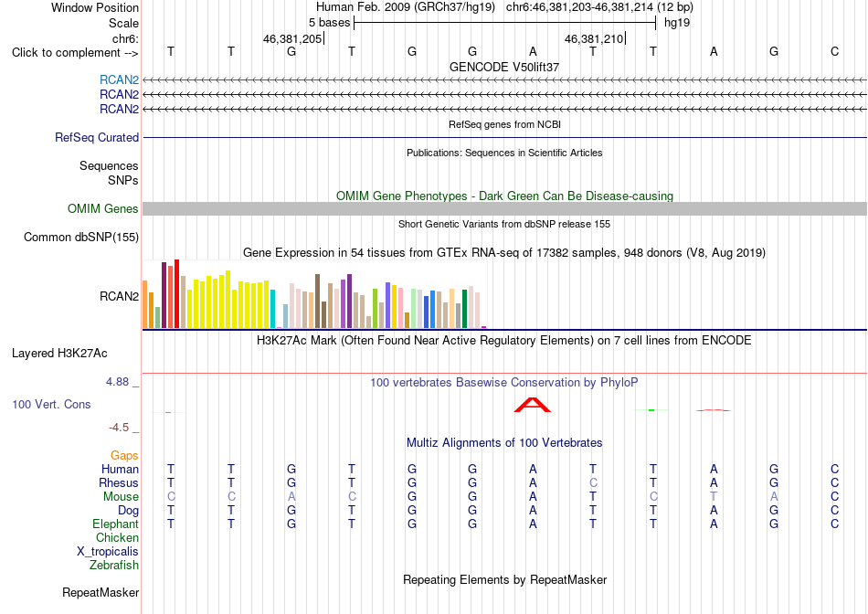This screenshot has height=614, width=868.
Task: Select the Rhesus species label
Action: pyautogui.click(x=119, y=482)
